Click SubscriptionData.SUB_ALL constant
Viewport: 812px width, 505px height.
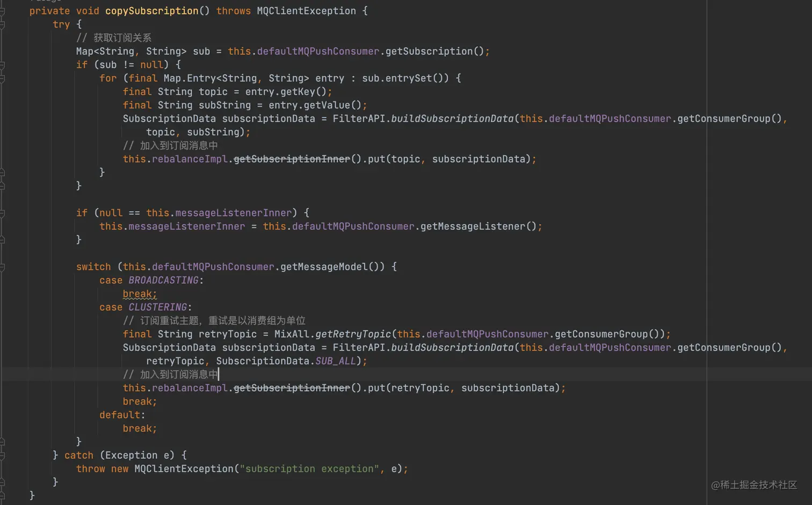286,361
